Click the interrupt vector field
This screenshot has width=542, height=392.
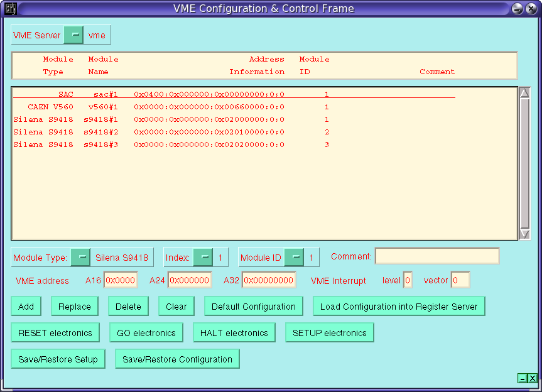[x=460, y=280]
